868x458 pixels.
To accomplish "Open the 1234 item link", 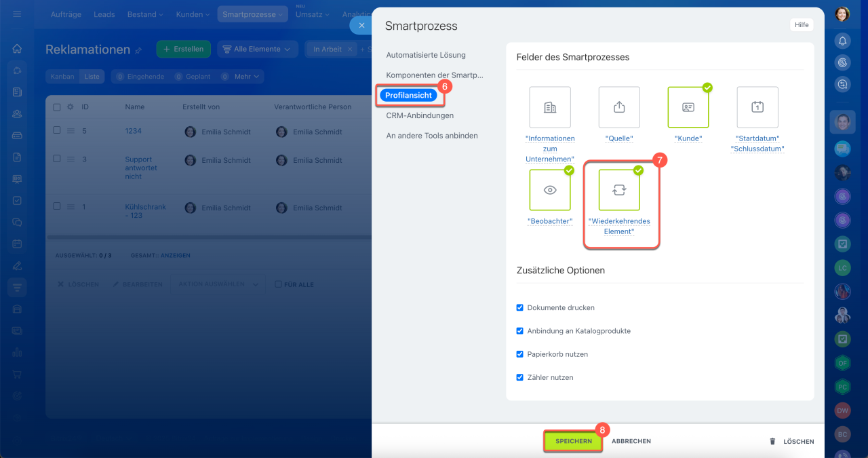I will click(x=134, y=131).
